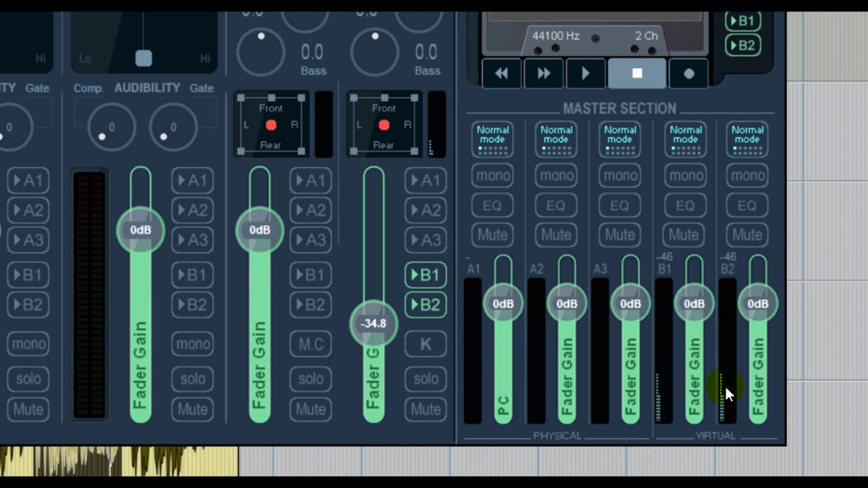Viewport: 868px width, 488px height.
Task: Enable A3 routing on the strip with K button
Action: (x=426, y=240)
